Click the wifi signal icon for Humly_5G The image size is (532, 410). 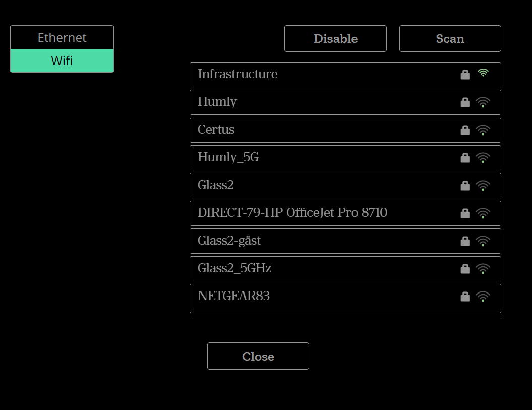point(483,158)
